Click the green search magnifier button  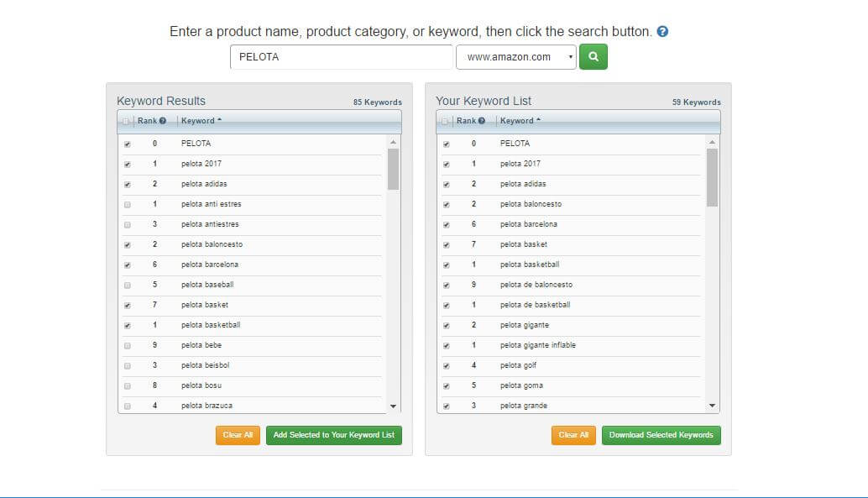593,57
